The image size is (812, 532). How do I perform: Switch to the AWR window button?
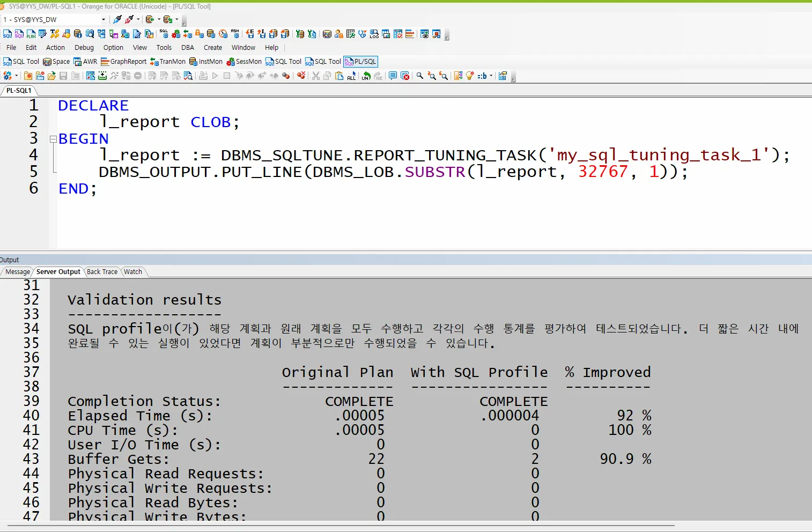pos(85,62)
